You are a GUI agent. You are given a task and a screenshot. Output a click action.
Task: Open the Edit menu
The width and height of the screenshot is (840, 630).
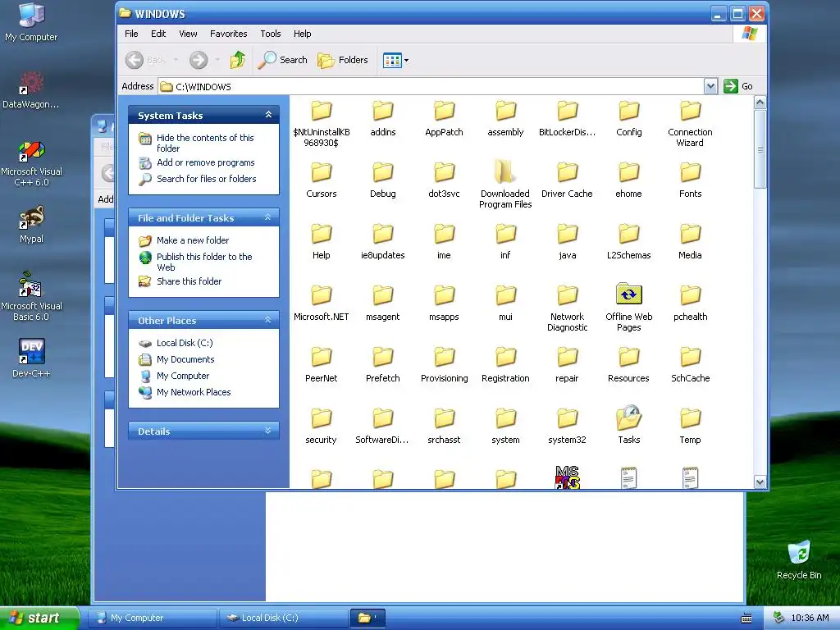pyautogui.click(x=158, y=34)
